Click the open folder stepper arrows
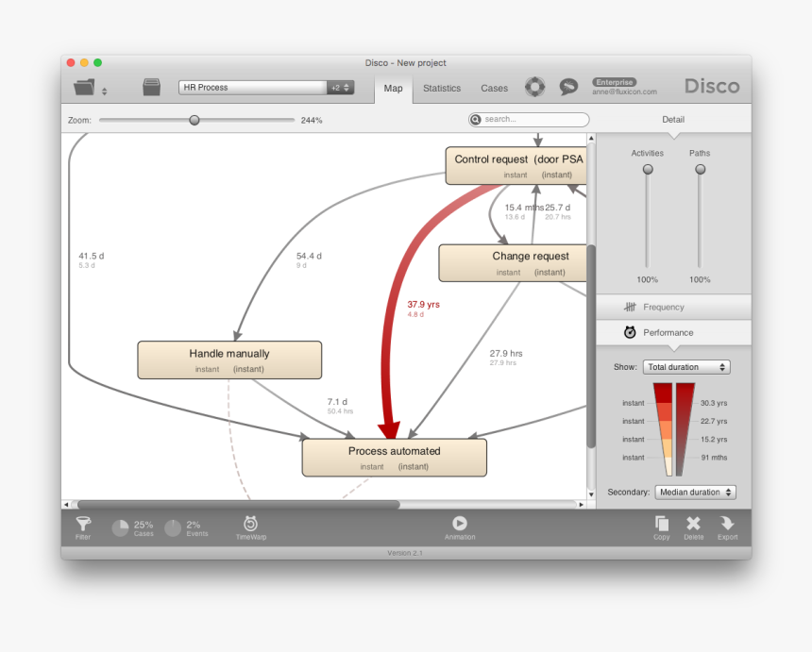Screen dimensions: 812x652 tap(104, 92)
